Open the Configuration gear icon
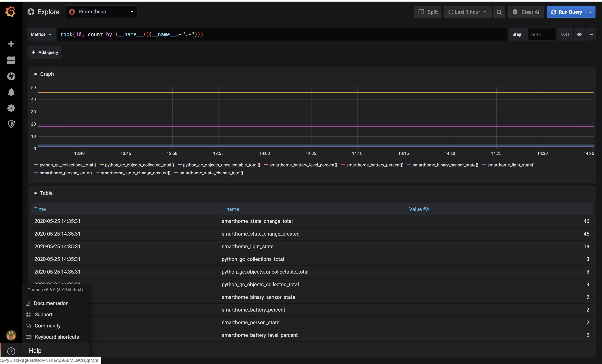 11,108
